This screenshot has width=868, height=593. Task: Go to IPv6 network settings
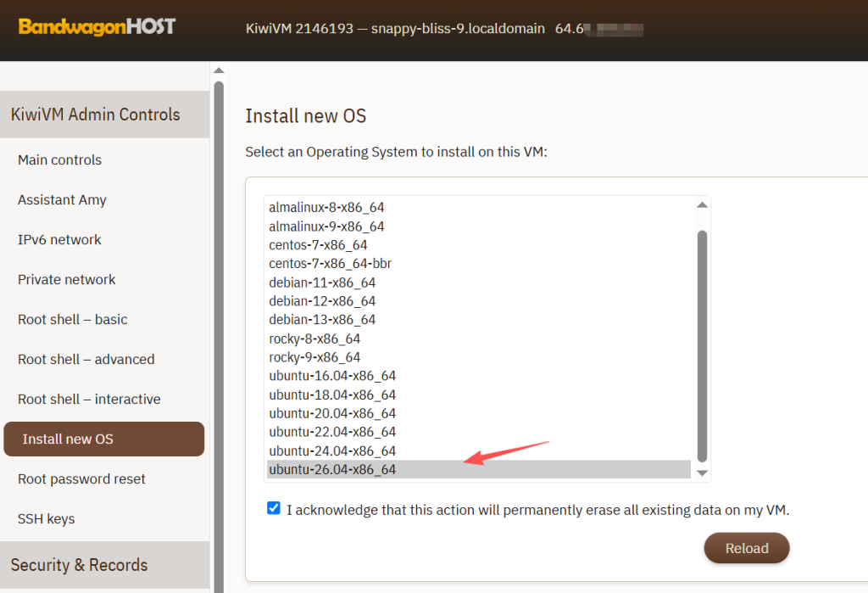(59, 240)
